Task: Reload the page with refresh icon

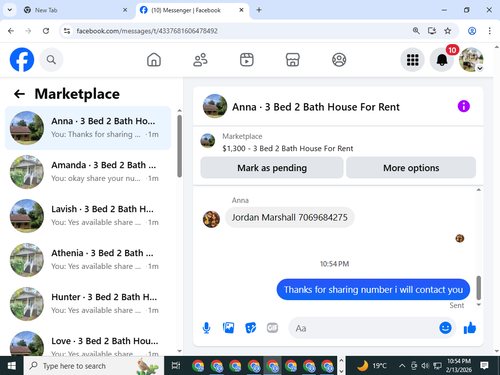Action: [46, 31]
